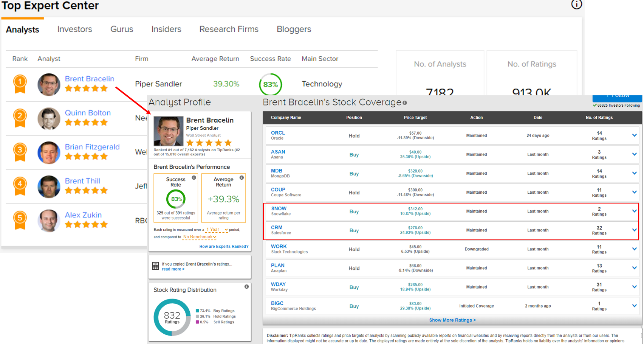Switch to the Gurus tab
Viewport: 644px width, 345px height.
click(122, 29)
